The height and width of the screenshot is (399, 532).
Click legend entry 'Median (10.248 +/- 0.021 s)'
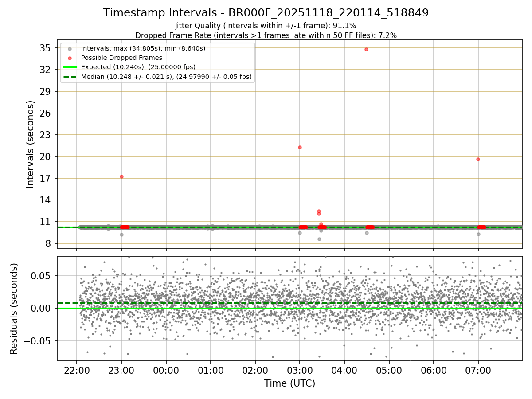[166, 77]
